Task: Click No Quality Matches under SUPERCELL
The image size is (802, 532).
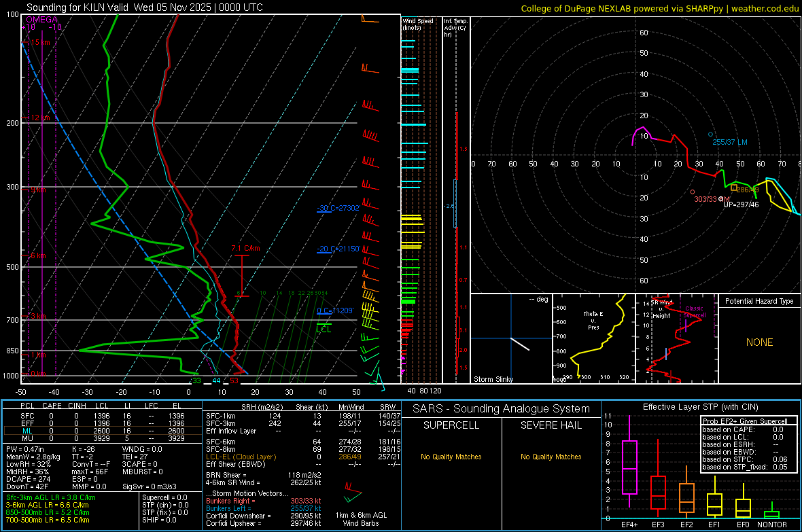Action: [451, 457]
